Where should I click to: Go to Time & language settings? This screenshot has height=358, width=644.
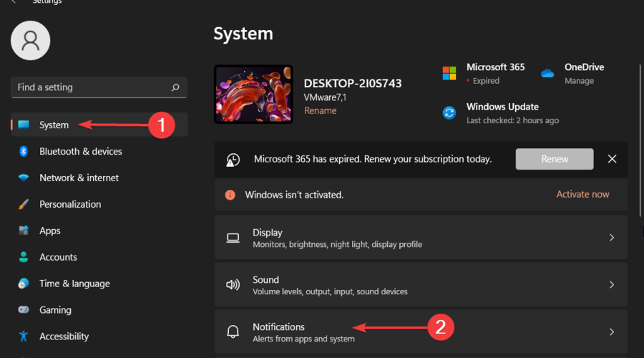74,284
